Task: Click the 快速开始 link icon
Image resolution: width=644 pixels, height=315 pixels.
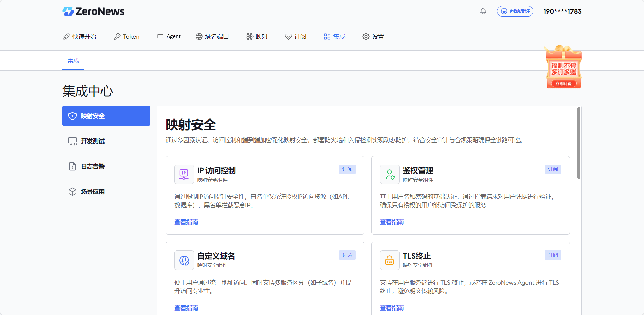Action: [x=66, y=36]
